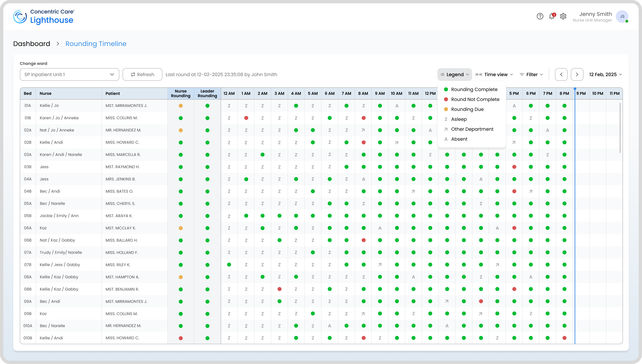Select Absent legend entry
The width and height of the screenshot is (642, 364).
point(456,139)
